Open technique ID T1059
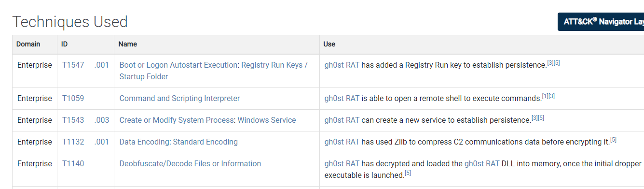This screenshot has height=189, width=644. 73,98
